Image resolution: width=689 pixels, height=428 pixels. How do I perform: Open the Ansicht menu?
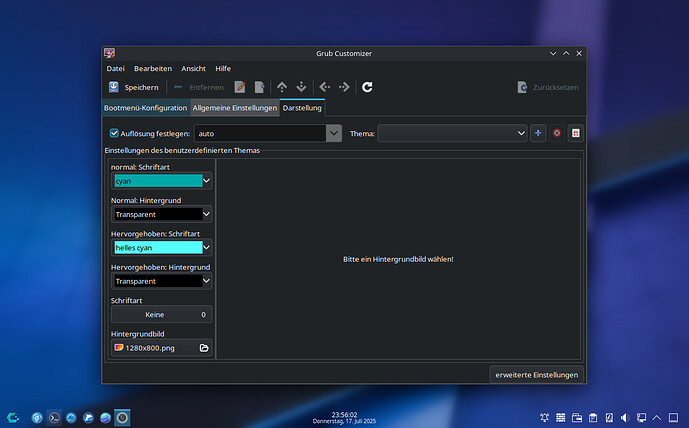193,69
